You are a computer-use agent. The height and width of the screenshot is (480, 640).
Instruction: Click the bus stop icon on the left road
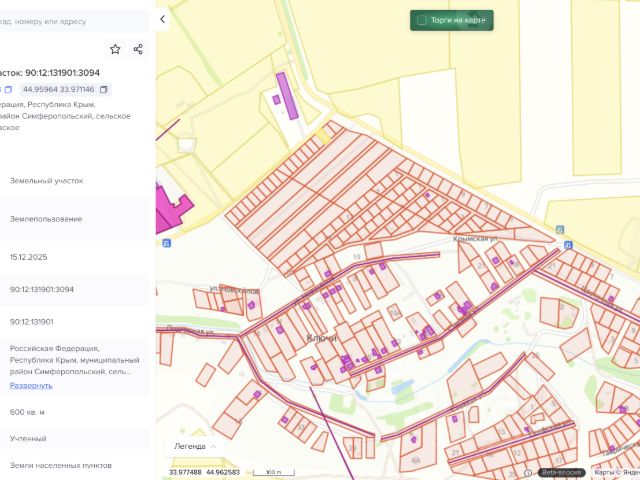pyautogui.click(x=166, y=242)
